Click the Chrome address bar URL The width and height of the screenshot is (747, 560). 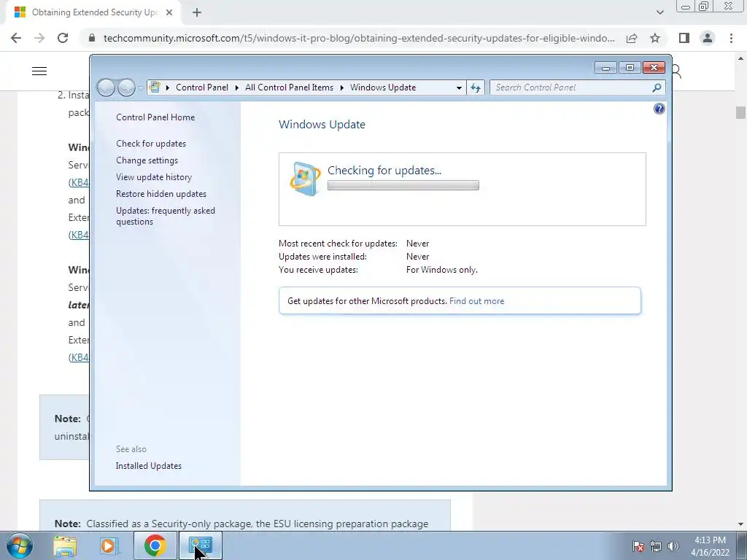359,38
